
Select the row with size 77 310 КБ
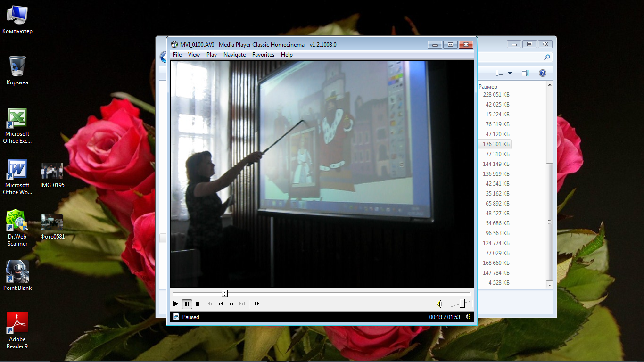tap(497, 154)
